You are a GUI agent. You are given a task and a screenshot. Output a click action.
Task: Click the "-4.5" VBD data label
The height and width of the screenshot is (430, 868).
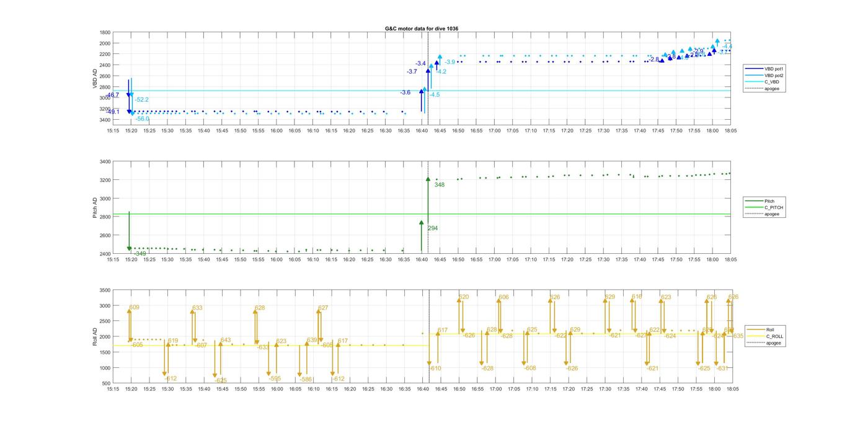pyautogui.click(x=435, y=95)
